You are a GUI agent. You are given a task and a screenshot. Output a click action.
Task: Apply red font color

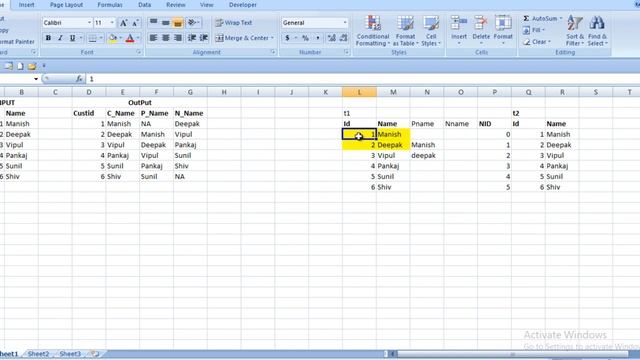(x=130, y=38)
